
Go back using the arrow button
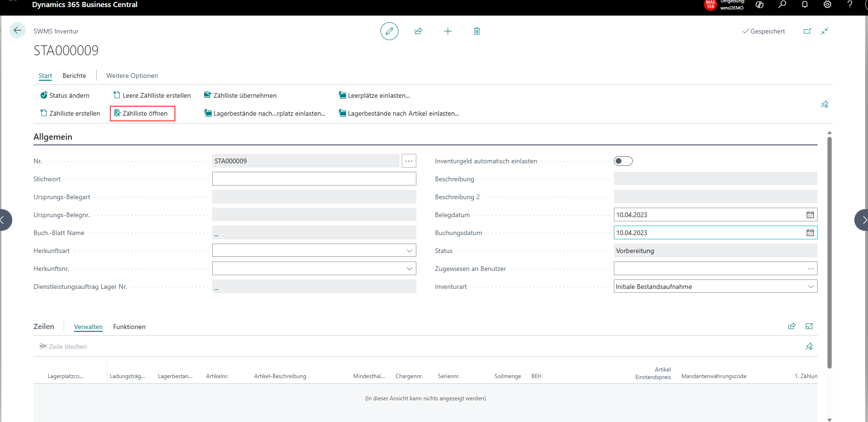pos(17,31)
